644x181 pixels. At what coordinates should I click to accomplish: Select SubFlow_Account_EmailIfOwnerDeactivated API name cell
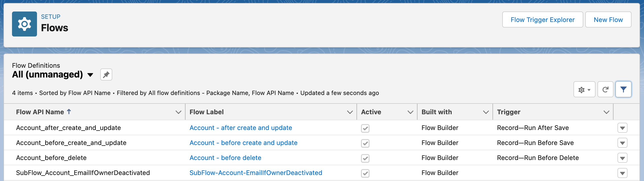[x=83, y=173]
